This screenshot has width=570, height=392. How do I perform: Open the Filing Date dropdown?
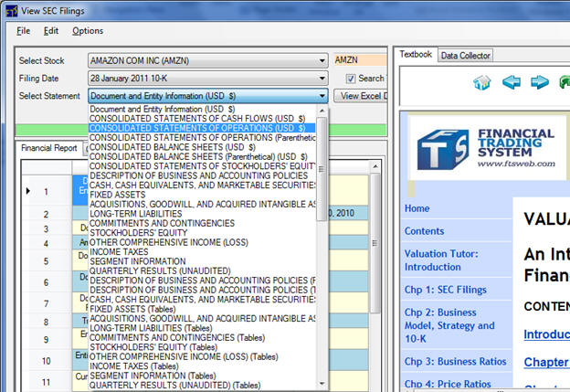[x=207, y=79]
